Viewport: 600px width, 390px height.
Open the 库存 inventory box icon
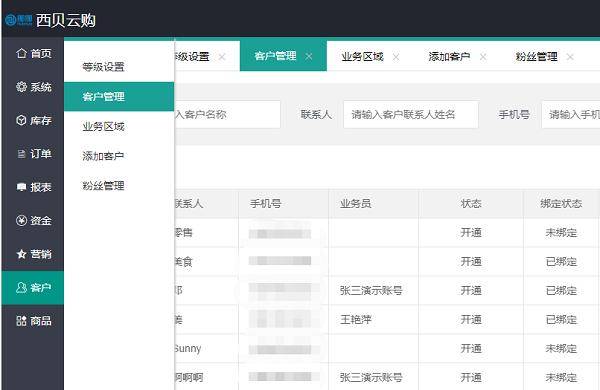(21, 120)
